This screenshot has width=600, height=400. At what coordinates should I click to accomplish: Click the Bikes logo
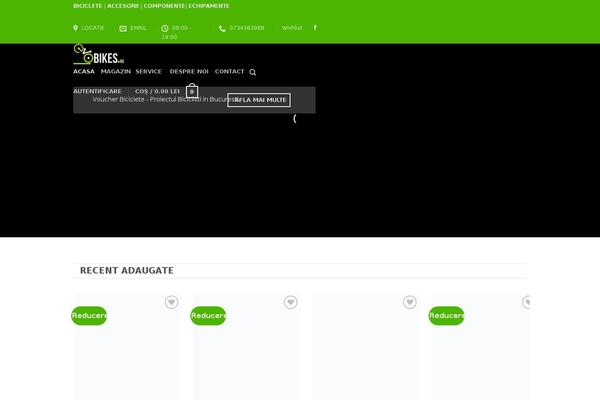pos(99,54)
